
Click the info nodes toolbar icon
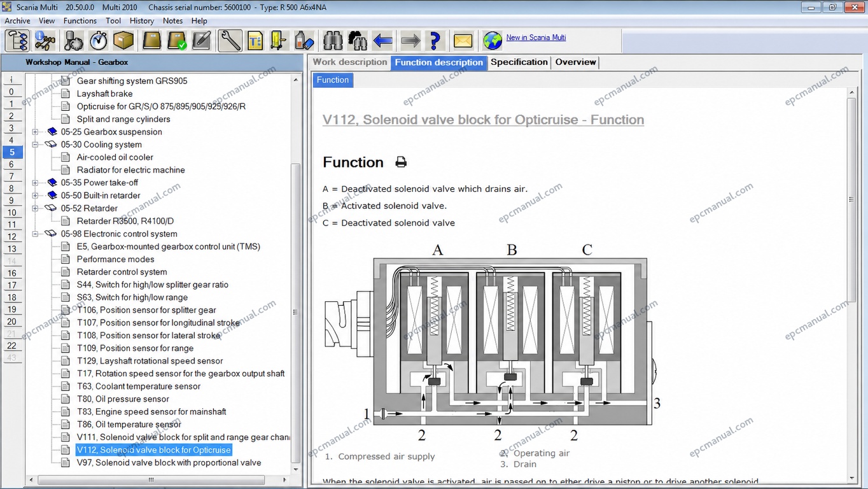click(x=45, y=41)
